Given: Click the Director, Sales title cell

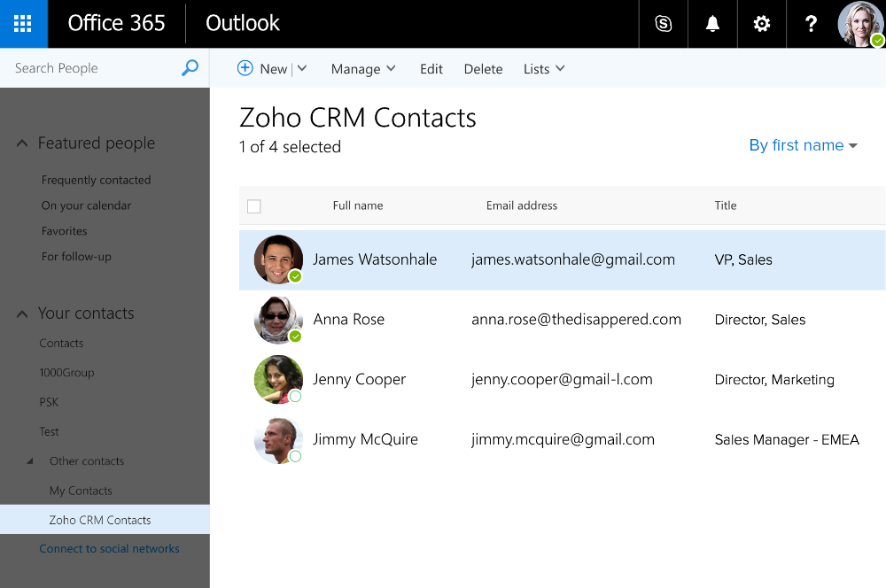Looking at the screenshot, I should click(760, 320).
